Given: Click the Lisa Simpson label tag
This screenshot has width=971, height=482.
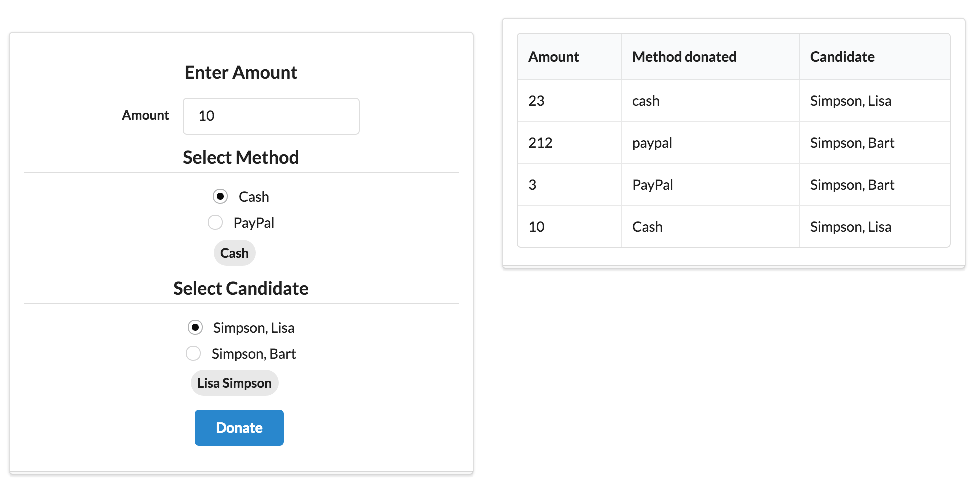Looking at the screenshot, I should tap(234, 383).
